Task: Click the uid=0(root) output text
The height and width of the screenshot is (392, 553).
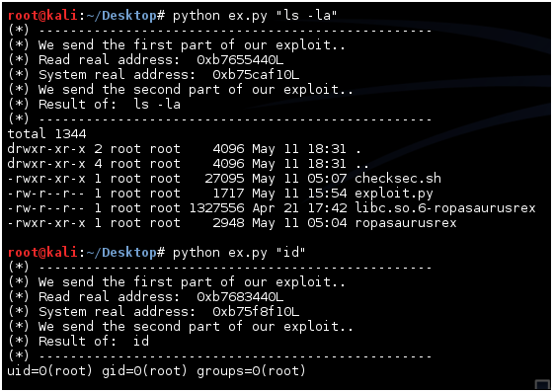Action: click(49, 371)
